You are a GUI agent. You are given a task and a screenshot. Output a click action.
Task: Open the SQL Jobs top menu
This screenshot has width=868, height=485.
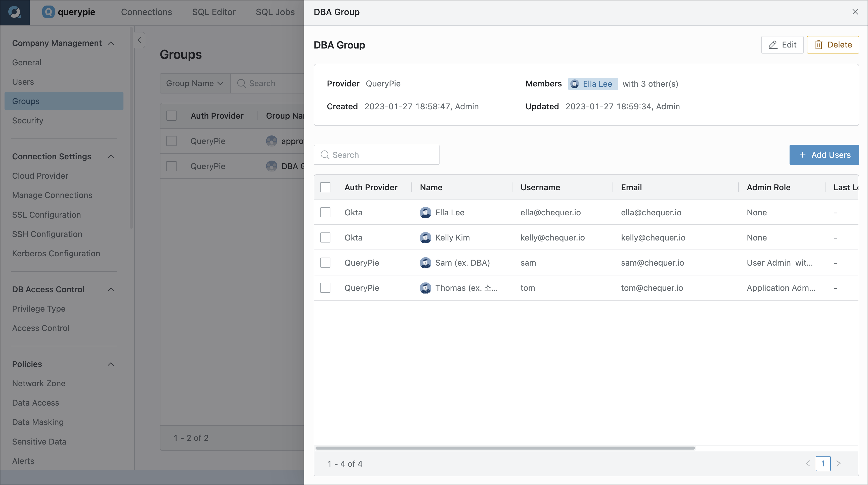point(275,12)
